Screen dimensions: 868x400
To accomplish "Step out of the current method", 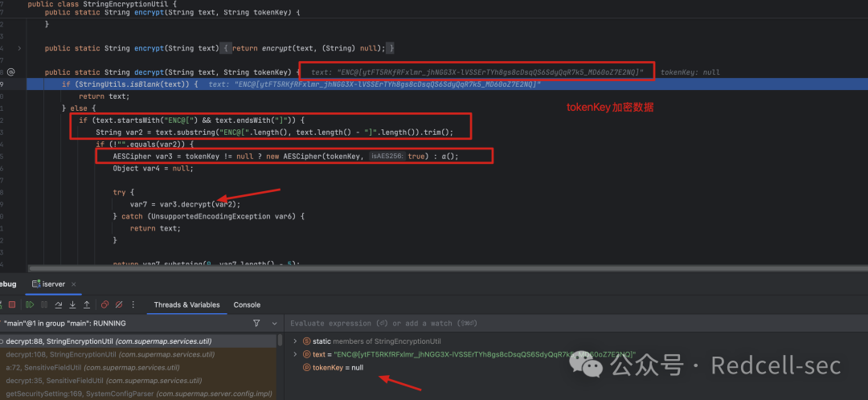I will point(87,305).
